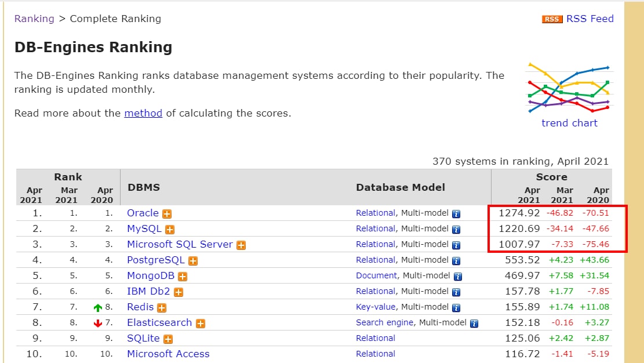Click MySQL score 1220.69

[x=519, y=228]
